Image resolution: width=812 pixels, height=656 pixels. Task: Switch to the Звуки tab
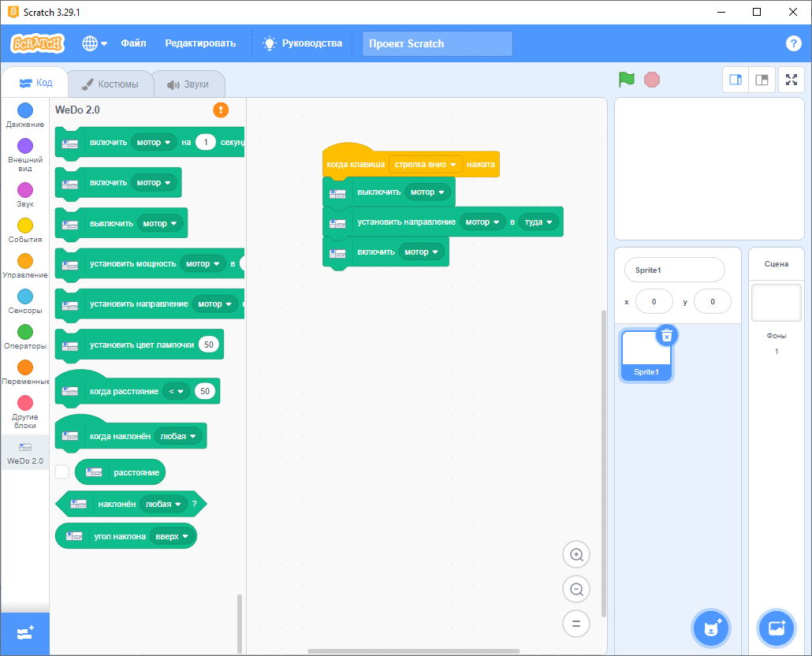[x=188, y=84]
